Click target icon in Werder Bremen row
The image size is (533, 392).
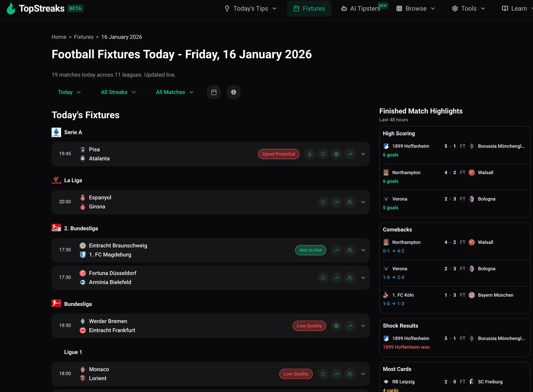tap(337, 326)
